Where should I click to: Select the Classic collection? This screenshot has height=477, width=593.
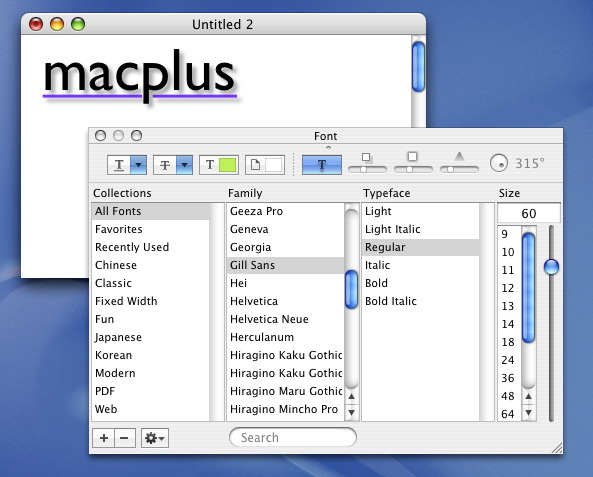pyautogui.click(x=151, y=283)
